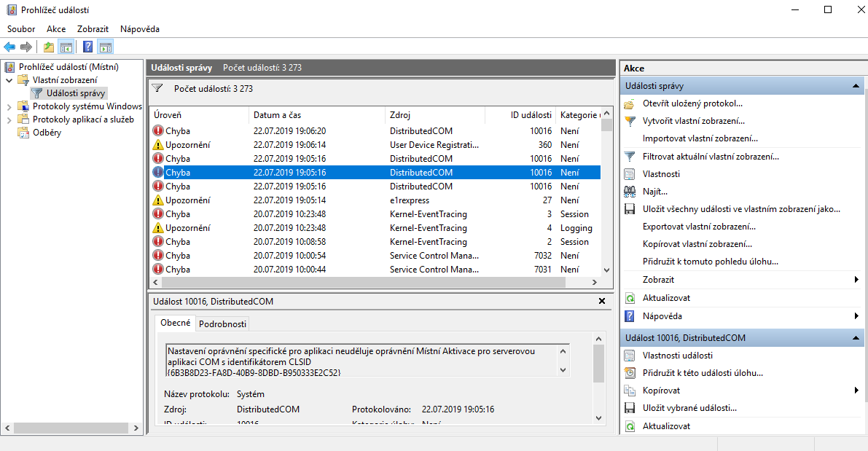Click the blue help toolbar icon
Screen dimensions: 868x451
[x=87, y=47]
